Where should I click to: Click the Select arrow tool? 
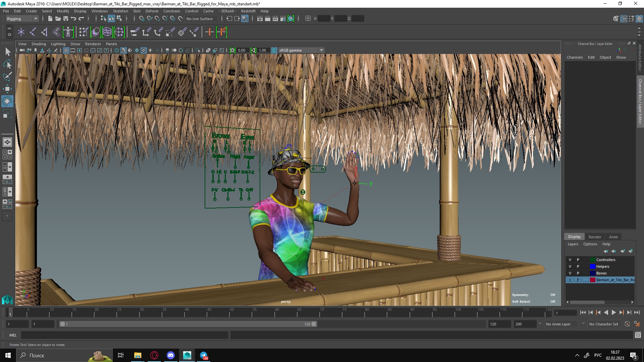(x=8, y=52)
